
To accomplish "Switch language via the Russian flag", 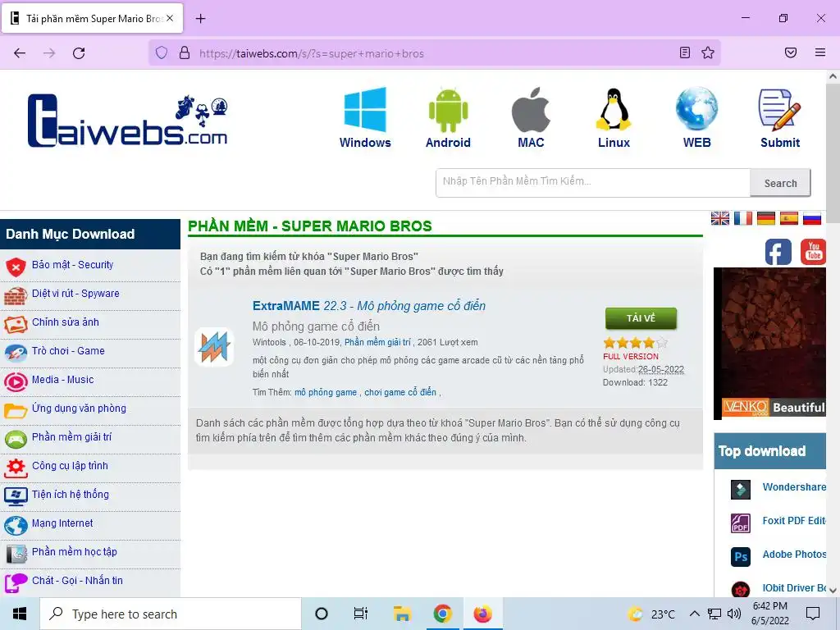I will point(812,218).
